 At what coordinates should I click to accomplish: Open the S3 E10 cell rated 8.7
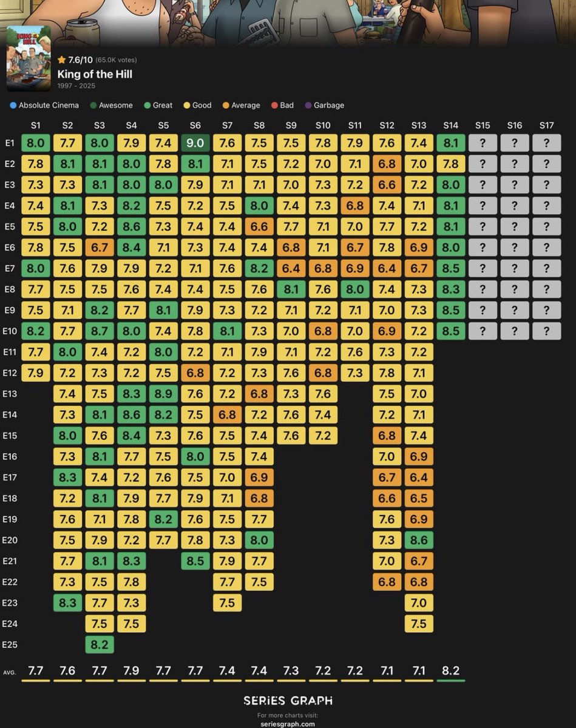[x=100, y=331]
